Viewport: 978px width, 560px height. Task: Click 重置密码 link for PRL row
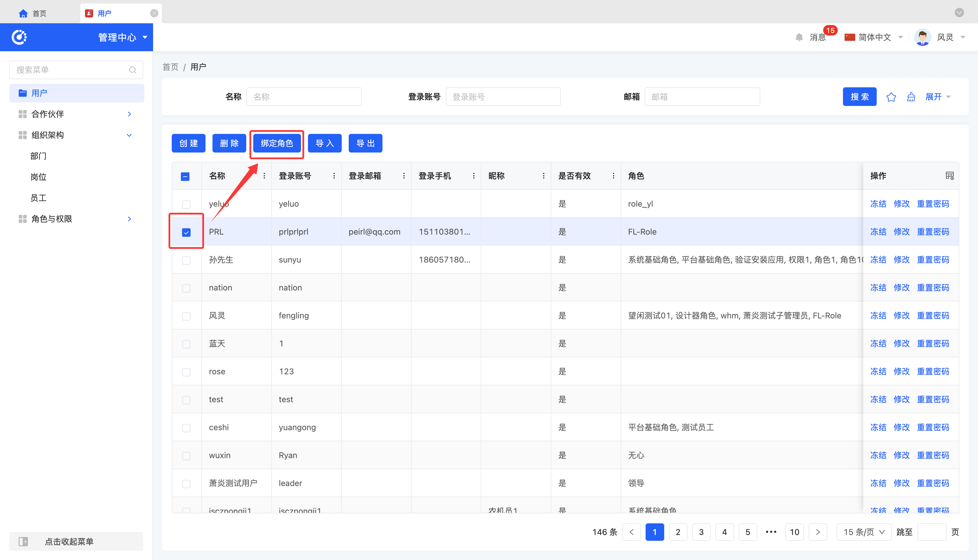point(933,232)
